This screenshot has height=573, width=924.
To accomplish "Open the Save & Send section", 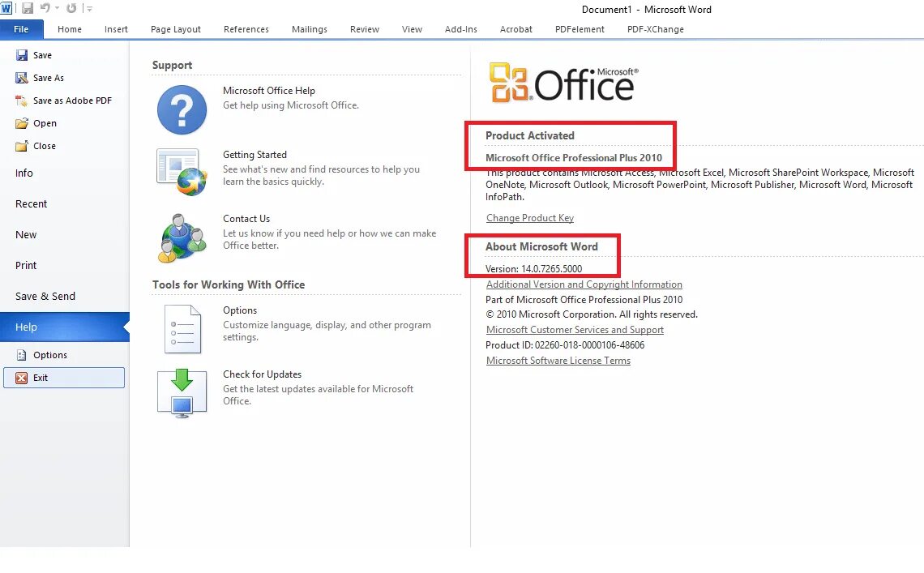I will pyautogui.click(x=45, y=296).
